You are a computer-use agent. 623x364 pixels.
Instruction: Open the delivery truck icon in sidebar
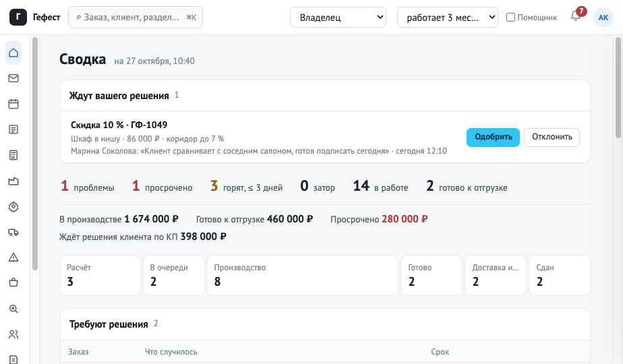tap(13, 232)
